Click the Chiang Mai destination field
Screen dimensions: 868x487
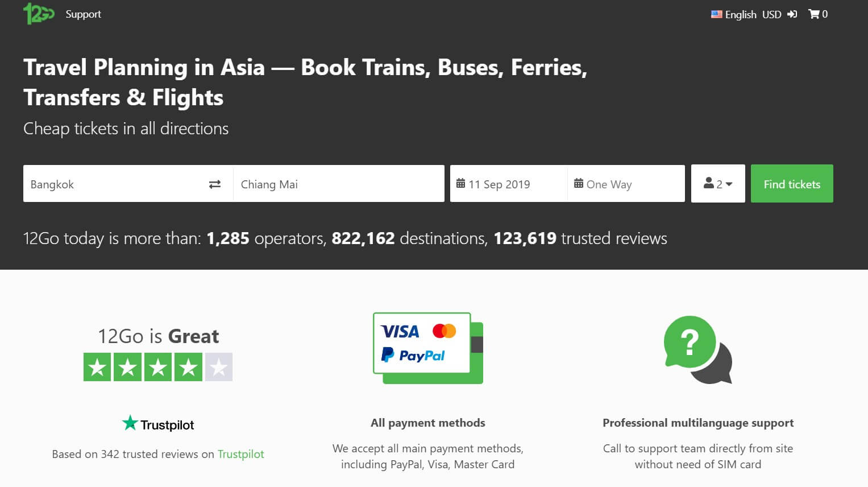338,184
